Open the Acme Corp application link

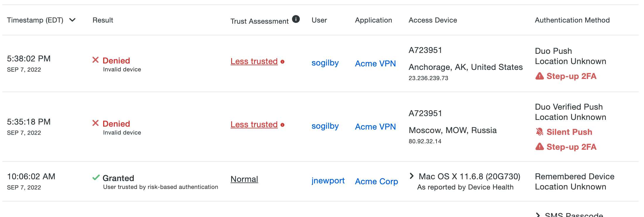point(376,181)
